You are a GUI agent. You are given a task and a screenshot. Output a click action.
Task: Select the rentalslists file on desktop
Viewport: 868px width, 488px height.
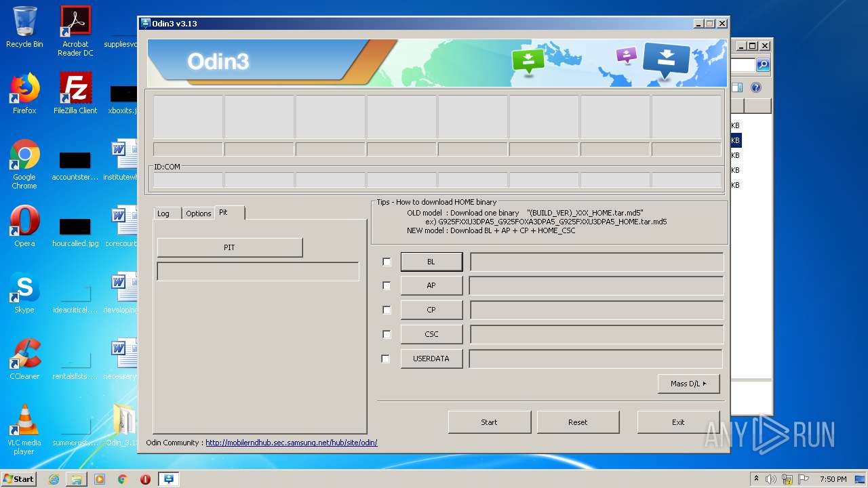(x=75, y=365)
